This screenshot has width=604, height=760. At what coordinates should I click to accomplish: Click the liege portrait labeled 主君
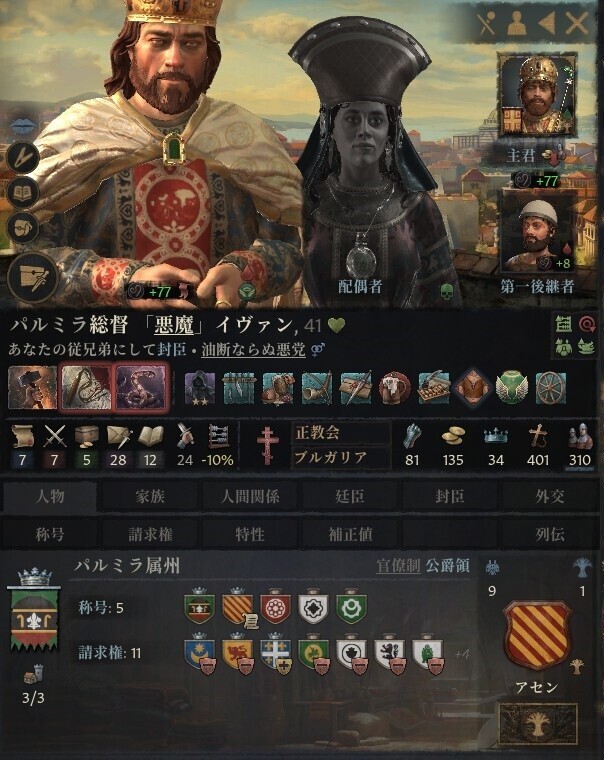tap(538, 95)
